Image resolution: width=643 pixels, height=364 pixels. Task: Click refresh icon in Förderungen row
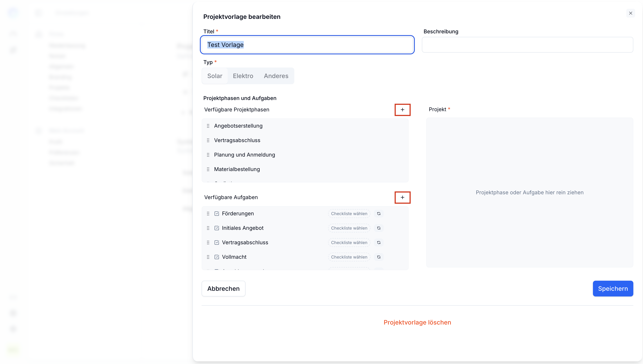click(x=379, y=214)
